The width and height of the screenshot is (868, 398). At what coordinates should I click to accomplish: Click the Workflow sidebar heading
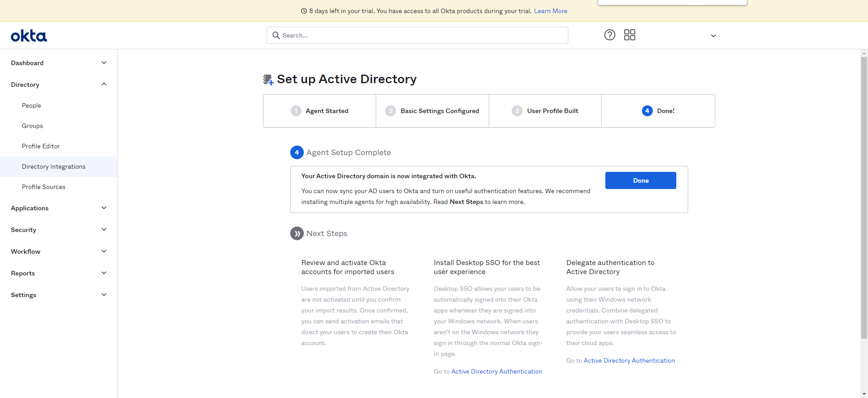click(25, 251)
